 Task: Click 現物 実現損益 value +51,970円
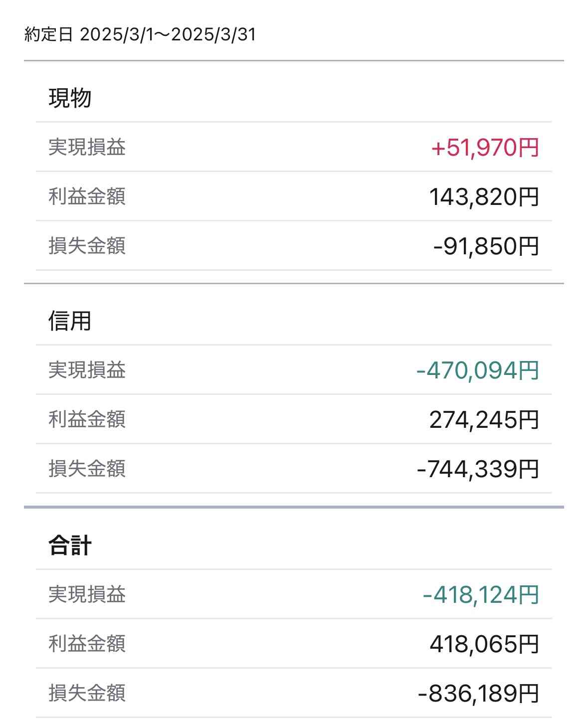(485, 148)
